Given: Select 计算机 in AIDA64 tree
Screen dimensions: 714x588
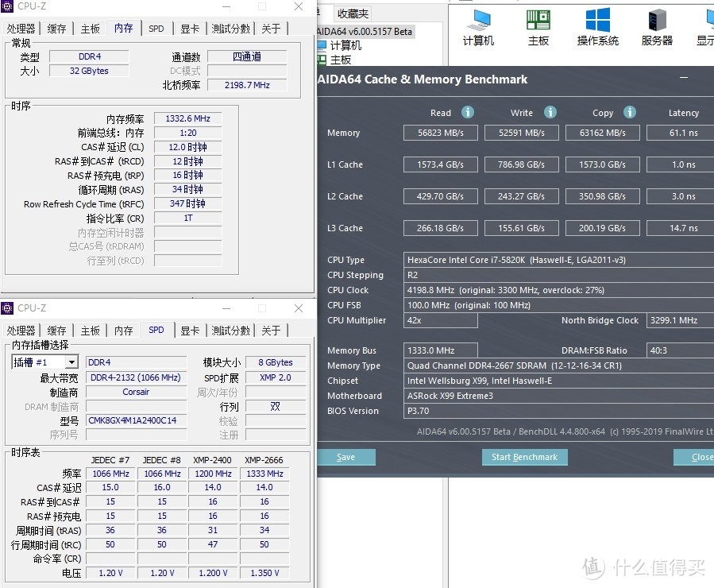Looking at the screenshot, I should tap(345, 45).
